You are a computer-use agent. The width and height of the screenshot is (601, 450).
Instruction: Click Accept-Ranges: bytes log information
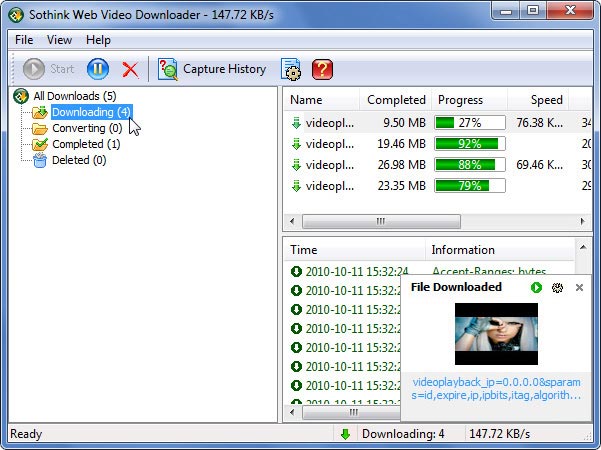(489, 271)
